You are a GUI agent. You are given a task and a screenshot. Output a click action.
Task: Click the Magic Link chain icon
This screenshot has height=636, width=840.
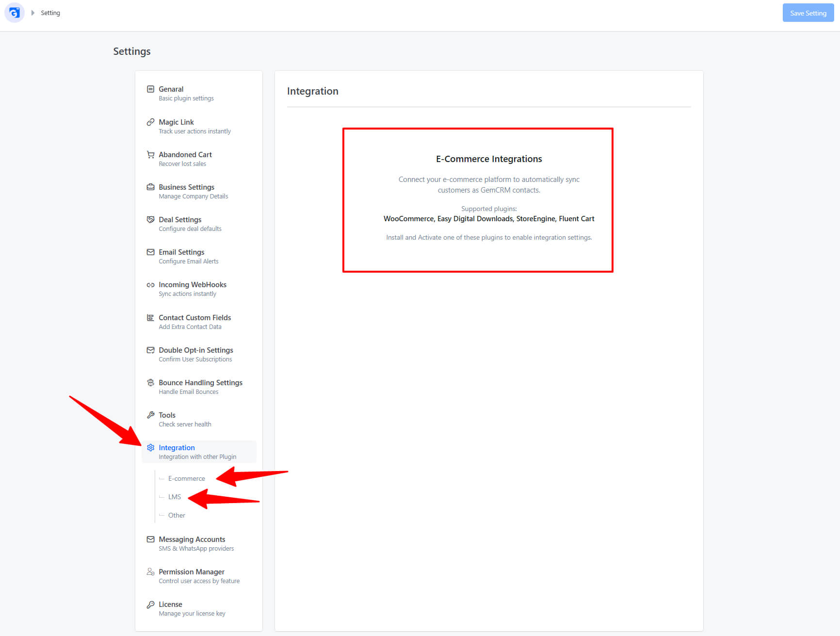pyautogui.click(x=150, y=122)
